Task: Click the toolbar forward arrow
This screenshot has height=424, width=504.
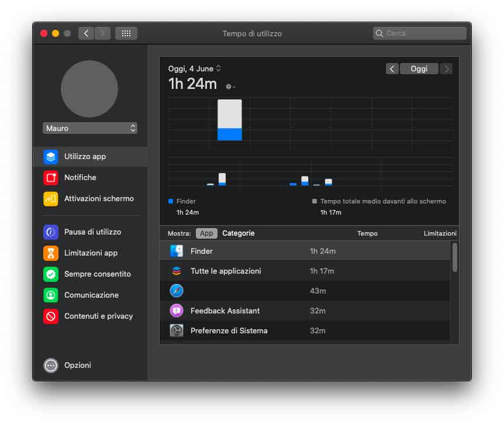Action: pos(102,33)
